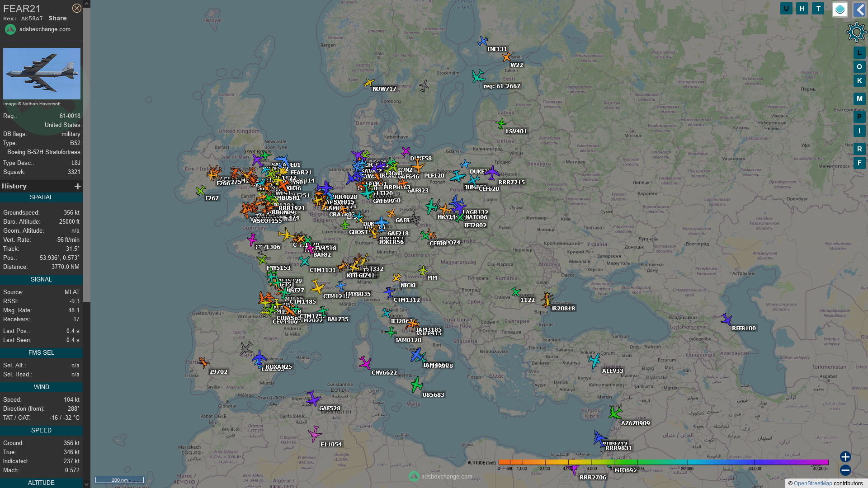Select the F267 aircraft icon

201,191
